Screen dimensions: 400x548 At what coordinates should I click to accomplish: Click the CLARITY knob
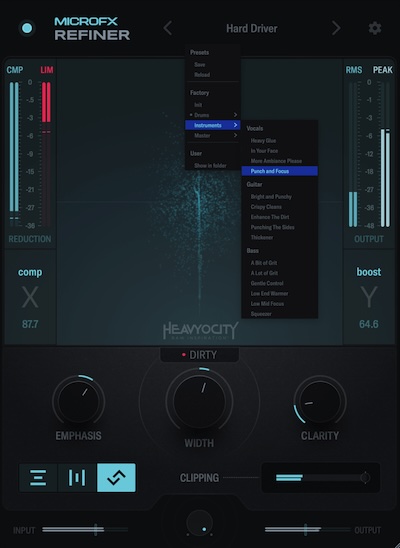(320, 401)
